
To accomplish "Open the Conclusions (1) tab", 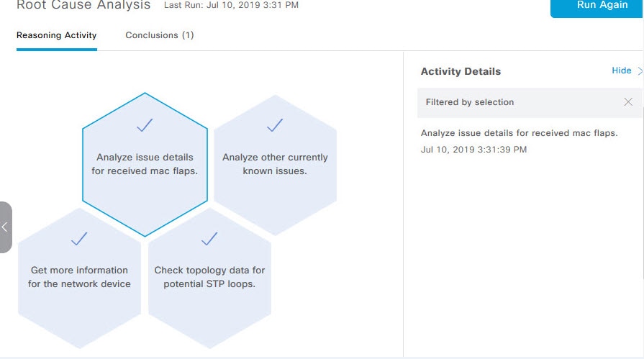I will (159, 35).
